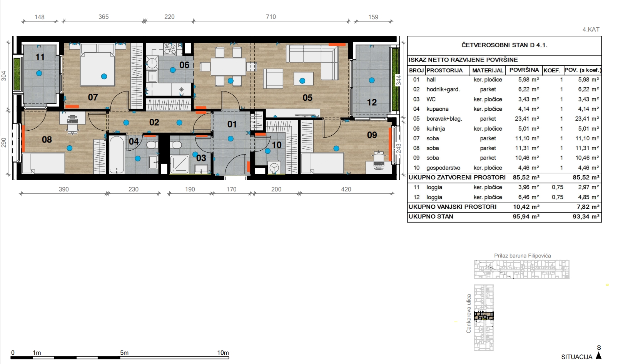Click the highlighted unit in the site map
The height and width of the screenshot is (364, 618).
(x=483, y=316)
